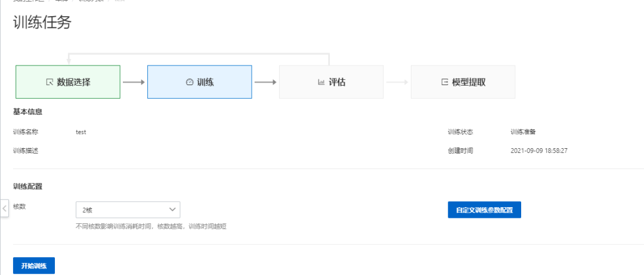Viewport: 644px width, 275px height.
Task: Select the 训练 step box
Action: tap(200, 82)
